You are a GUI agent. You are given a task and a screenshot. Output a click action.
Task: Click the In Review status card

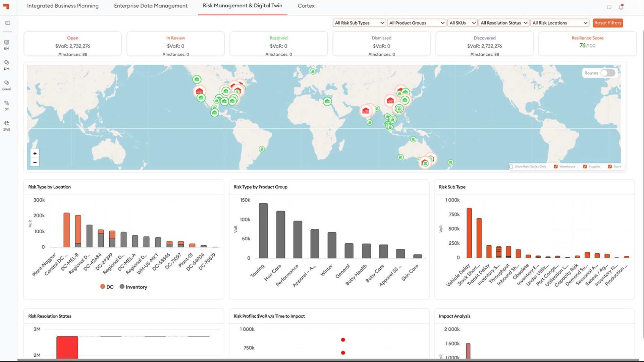175,44
